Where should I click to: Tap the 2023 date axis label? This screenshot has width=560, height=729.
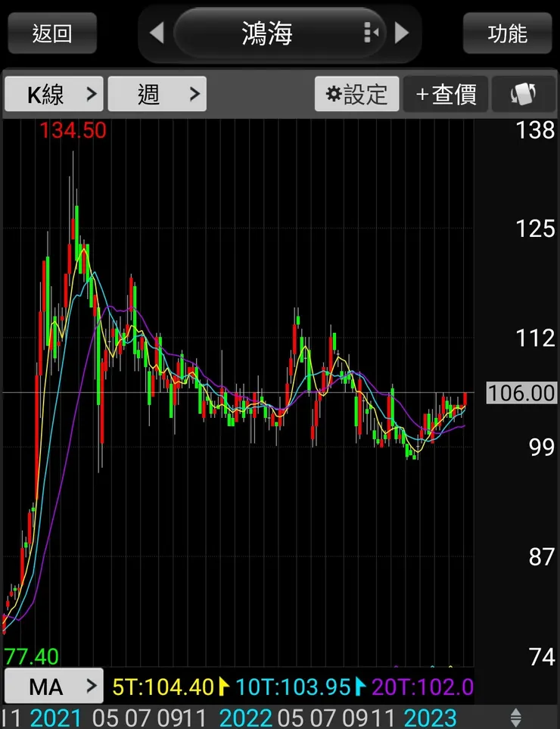click(x=431, y=718)
